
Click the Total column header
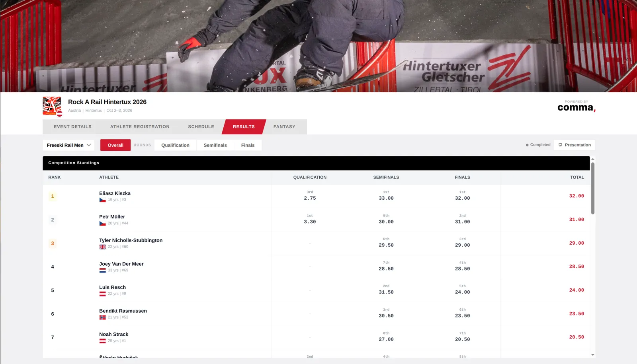[x=577, y=177]
